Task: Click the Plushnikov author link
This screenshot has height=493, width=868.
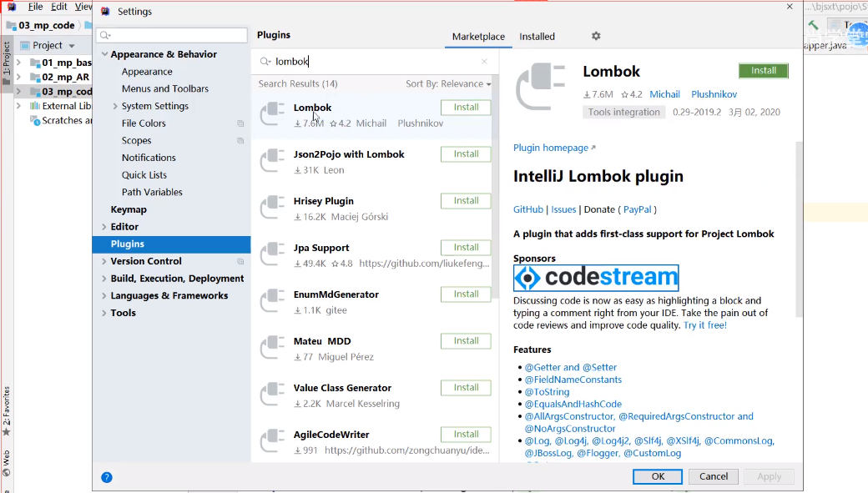Action: [714, 94]
